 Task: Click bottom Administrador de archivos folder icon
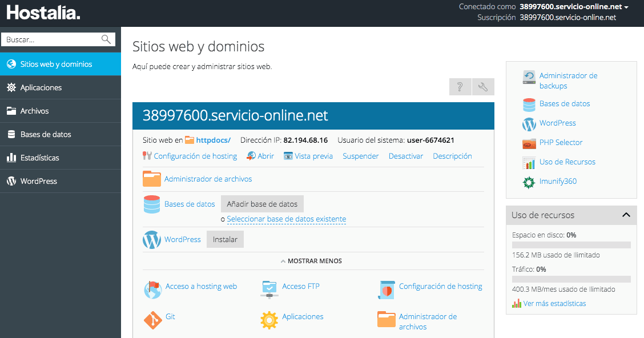[386, 320]
